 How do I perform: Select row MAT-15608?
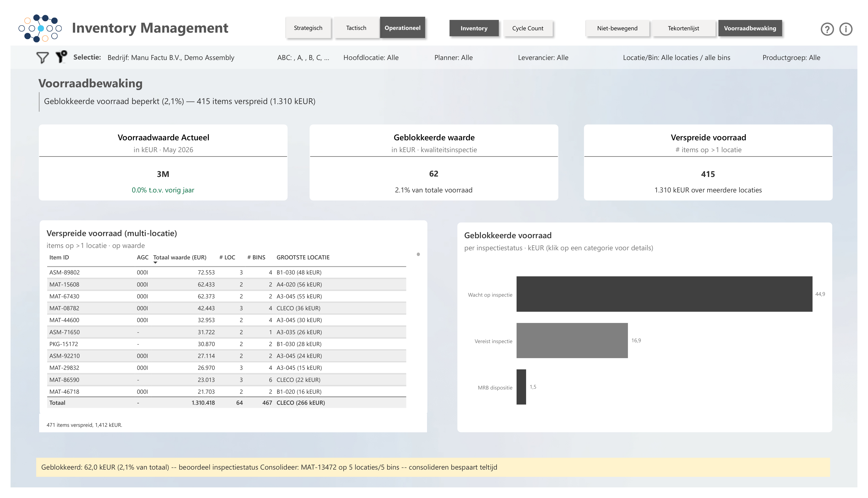(227, 284)
